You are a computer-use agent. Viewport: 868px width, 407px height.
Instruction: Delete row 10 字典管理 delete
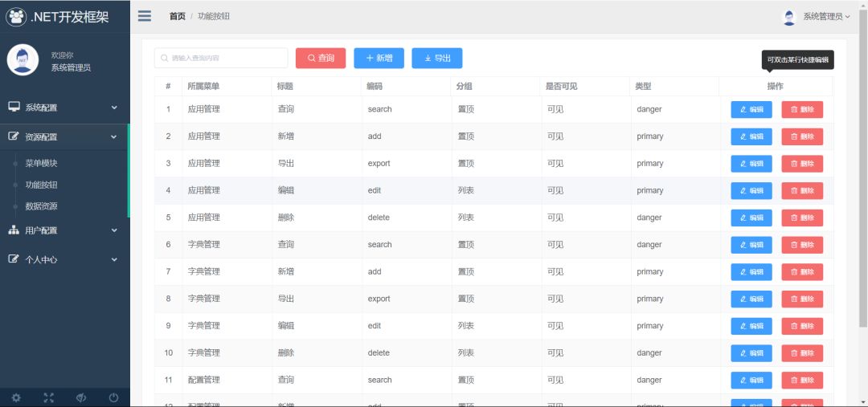point(802,353)
